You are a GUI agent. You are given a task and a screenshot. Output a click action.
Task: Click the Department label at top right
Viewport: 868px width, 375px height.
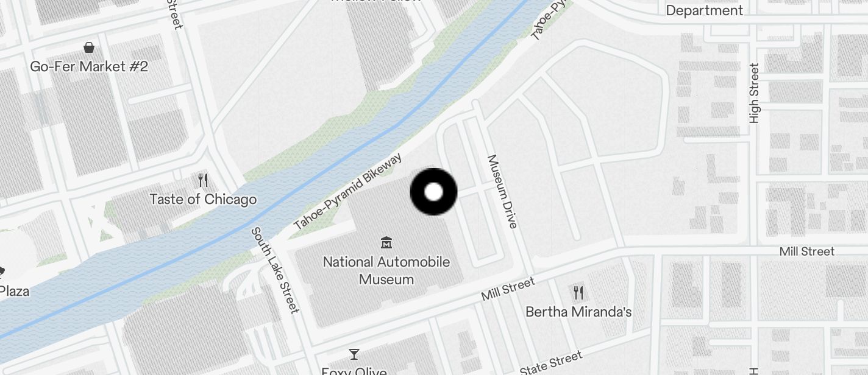705,11
